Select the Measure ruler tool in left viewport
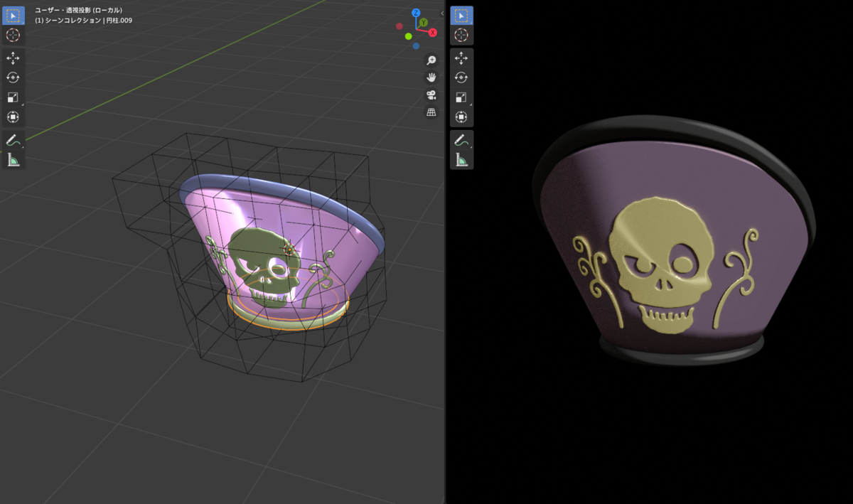 pyautogui.click(x=13, y=160)
